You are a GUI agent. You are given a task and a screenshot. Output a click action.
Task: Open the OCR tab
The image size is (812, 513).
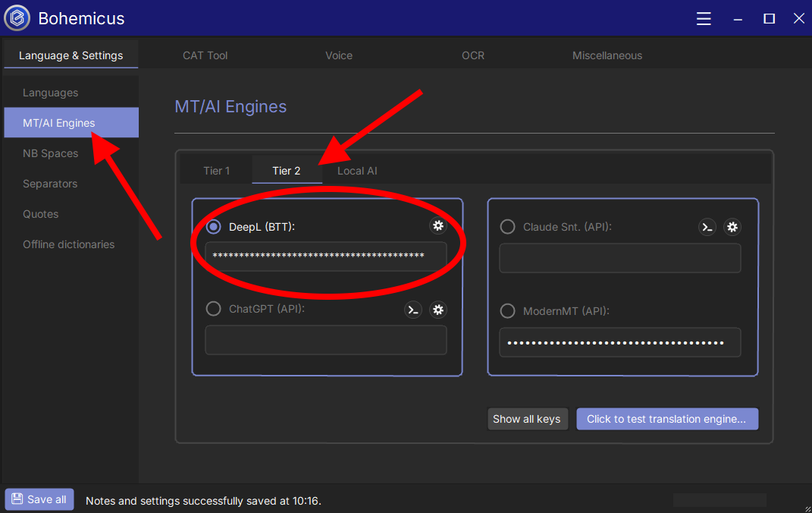tap(473, 55)
